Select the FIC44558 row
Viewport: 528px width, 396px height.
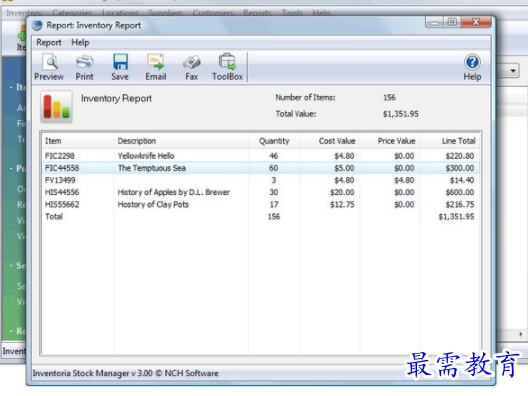pyautogui.click(x=260, y=168)
